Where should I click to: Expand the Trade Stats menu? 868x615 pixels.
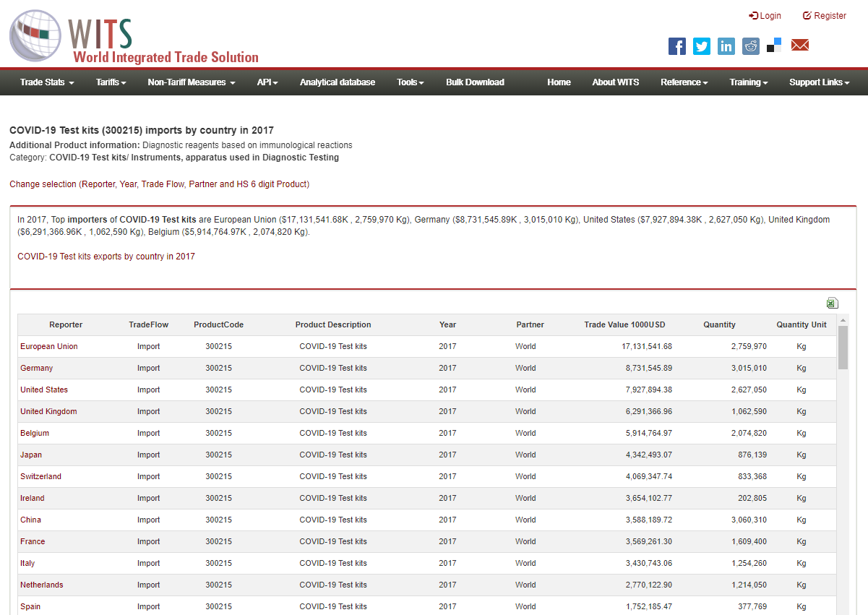click(47, 82)
